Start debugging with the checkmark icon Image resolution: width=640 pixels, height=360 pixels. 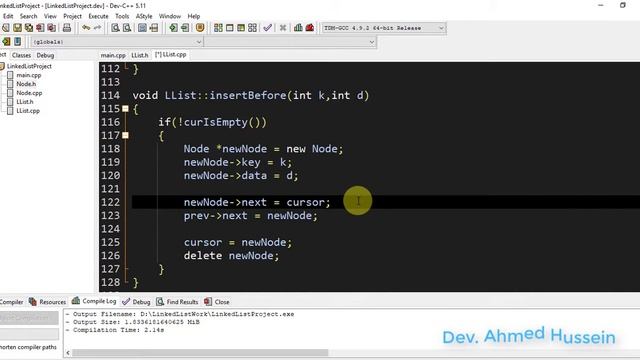pos(267,28)
